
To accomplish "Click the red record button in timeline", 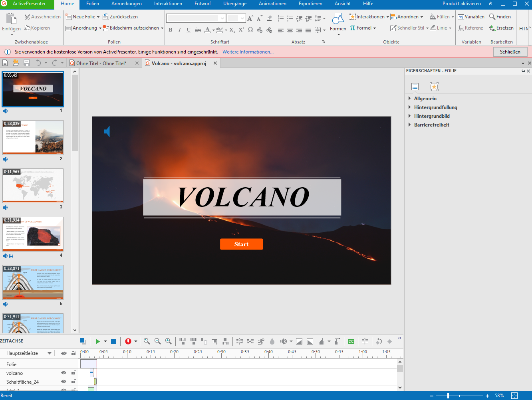I will 128,341.
